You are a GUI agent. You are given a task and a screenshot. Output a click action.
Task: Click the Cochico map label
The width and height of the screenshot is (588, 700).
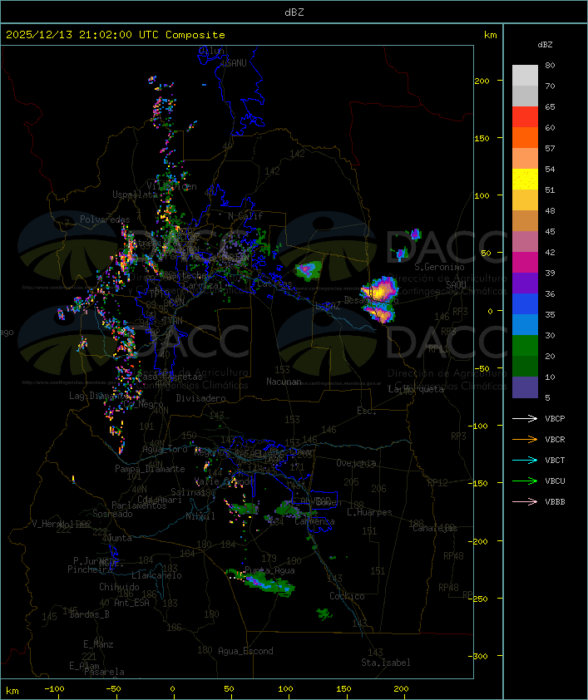[x=347, y=596]
